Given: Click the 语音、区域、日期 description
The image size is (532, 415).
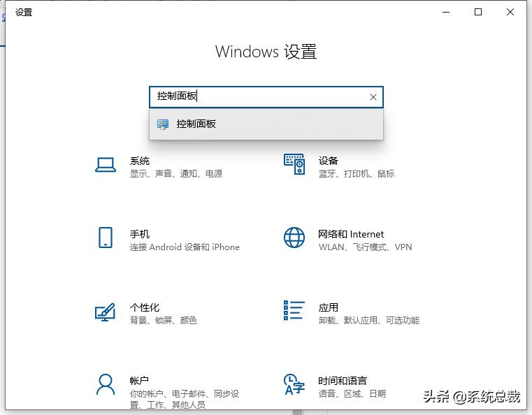Looking at the screenshot, I should 352,393.
